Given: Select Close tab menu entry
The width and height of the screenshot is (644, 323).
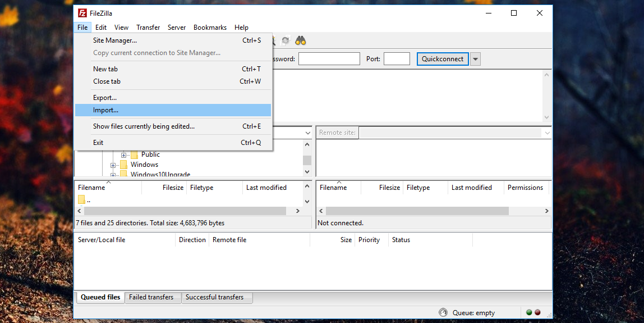Looking at the screenshot, I should pyautogui.click(x=173, y=81).
